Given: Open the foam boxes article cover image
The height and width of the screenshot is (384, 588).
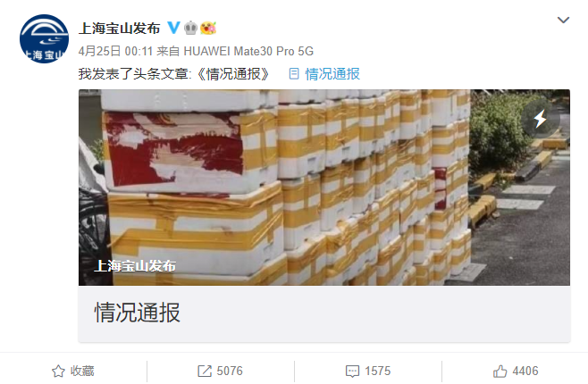Looking at the screenshot, I should [324, 188].
